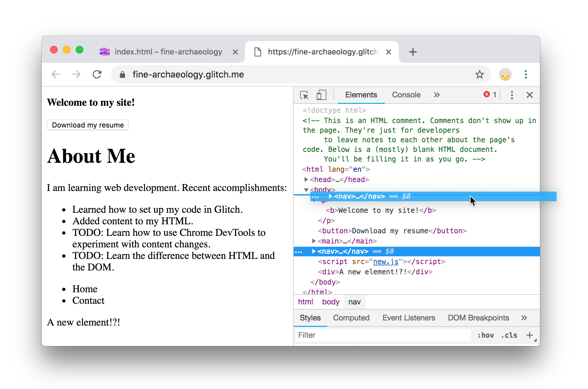588x389 pixels.
Task: Expand the selected nav element node
Action: pyautogui.click(x=314, y=251)
